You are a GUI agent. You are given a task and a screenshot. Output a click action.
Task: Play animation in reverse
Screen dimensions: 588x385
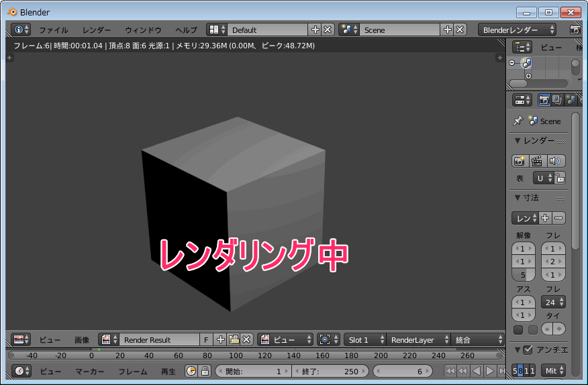(x=477, y=371)
